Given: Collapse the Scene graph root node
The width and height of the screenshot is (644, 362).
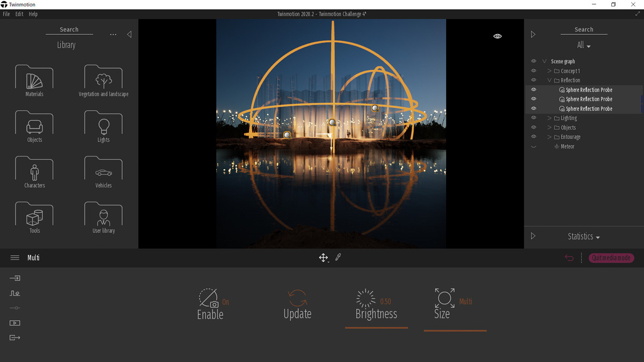Looking at the screenshot, I should click(545, 62).
